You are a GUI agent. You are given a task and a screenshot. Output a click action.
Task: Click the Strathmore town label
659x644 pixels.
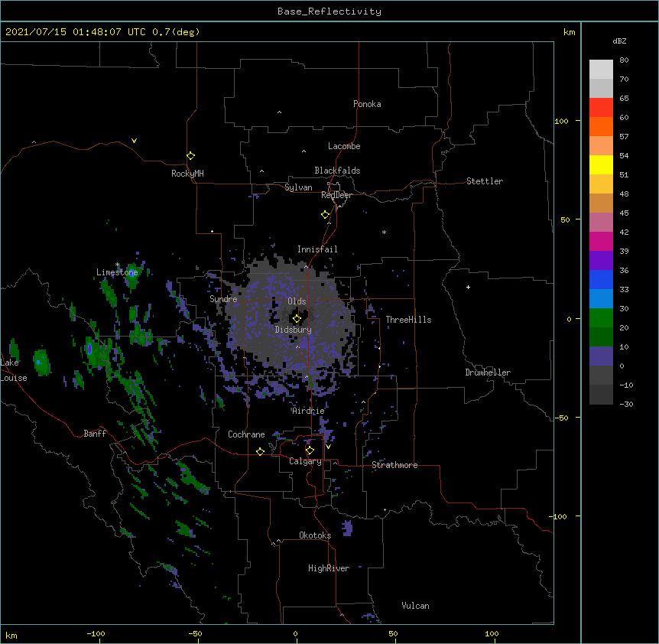394,465
